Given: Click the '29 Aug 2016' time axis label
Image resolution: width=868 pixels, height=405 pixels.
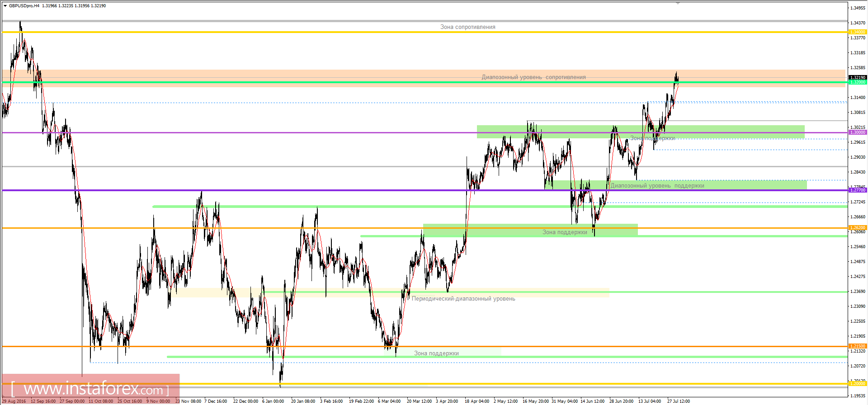Looking at the screenshot, I should pos(14,401).
